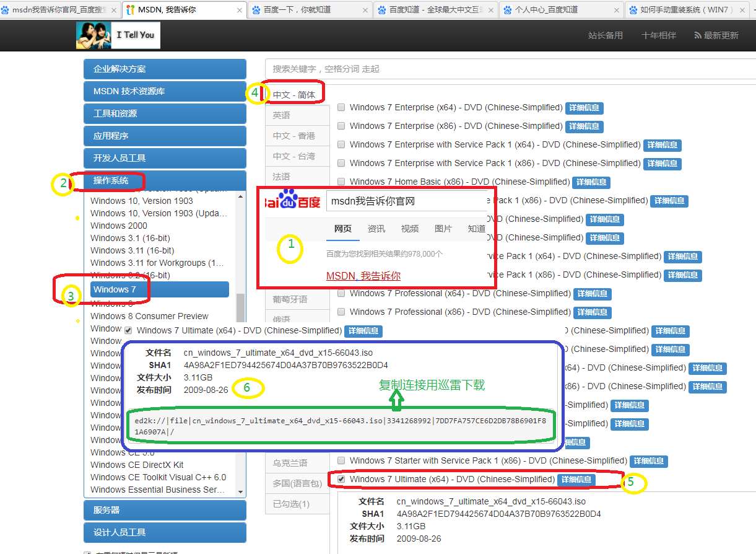Select Windows 7 Professional (x64) checkbox

point(341,293)
